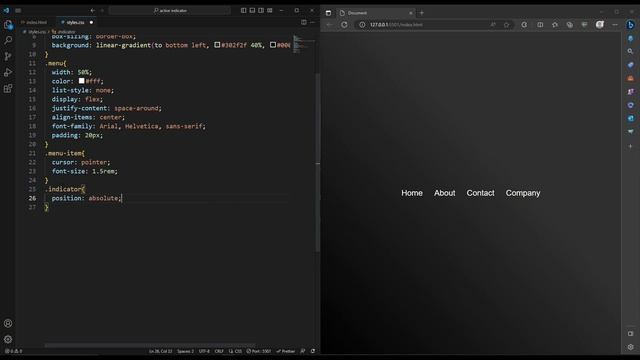Screen dimensions: 640x360
Task: Click the command center search box
Action: coord(169,11)
